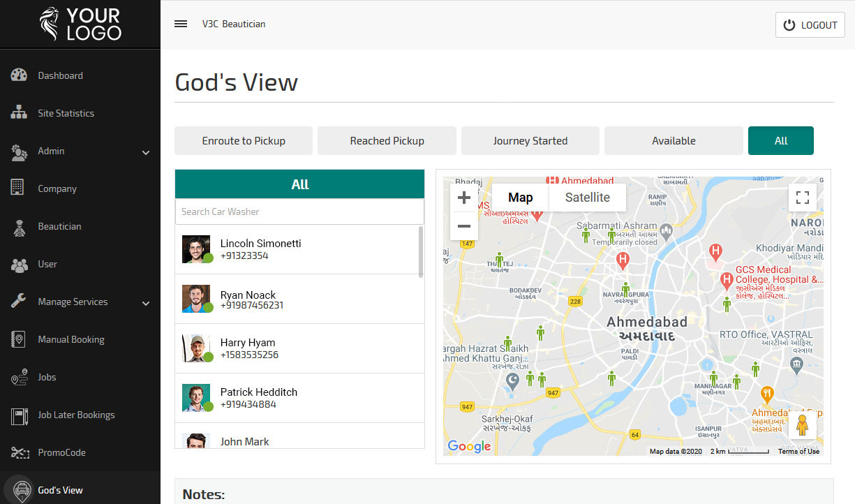The image size is (855, 504).
Task: Toggle the hamburger sidebar menu
Action: 181,24
